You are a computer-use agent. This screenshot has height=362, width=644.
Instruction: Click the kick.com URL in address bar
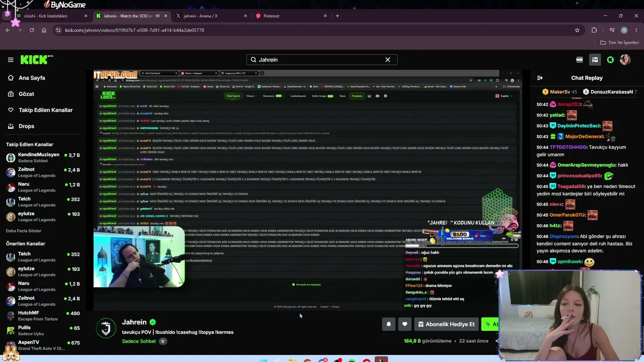(x=134, y=30)
